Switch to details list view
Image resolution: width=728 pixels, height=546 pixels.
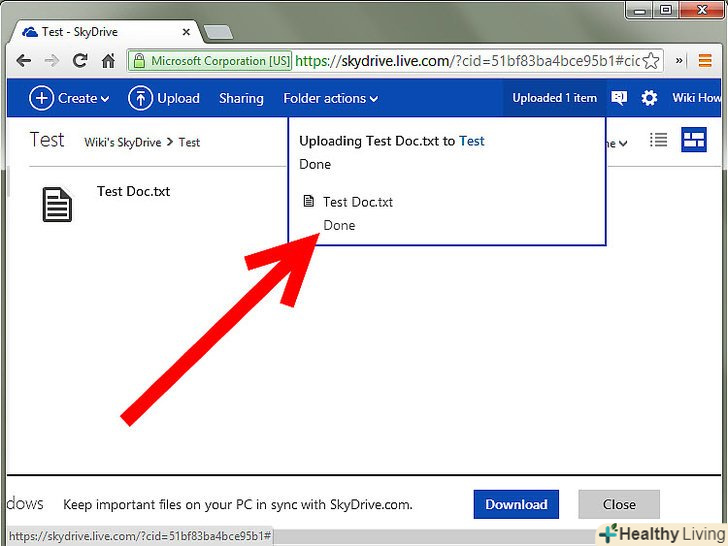click(658, 139)
